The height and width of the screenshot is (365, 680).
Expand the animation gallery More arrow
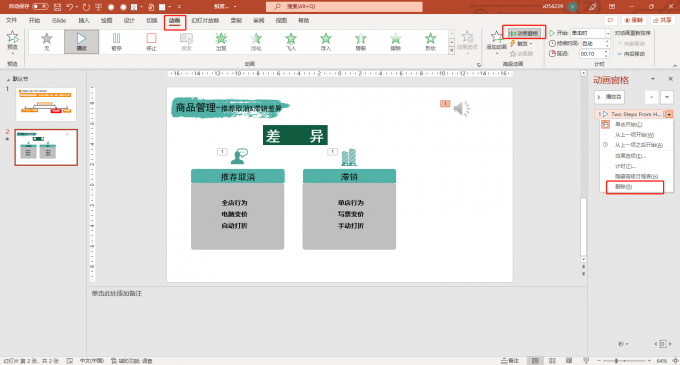click(x=451, y=51)
